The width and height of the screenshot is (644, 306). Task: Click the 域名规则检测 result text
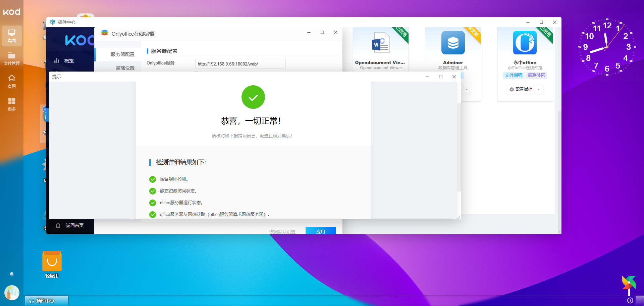click(x=174, y=179)
